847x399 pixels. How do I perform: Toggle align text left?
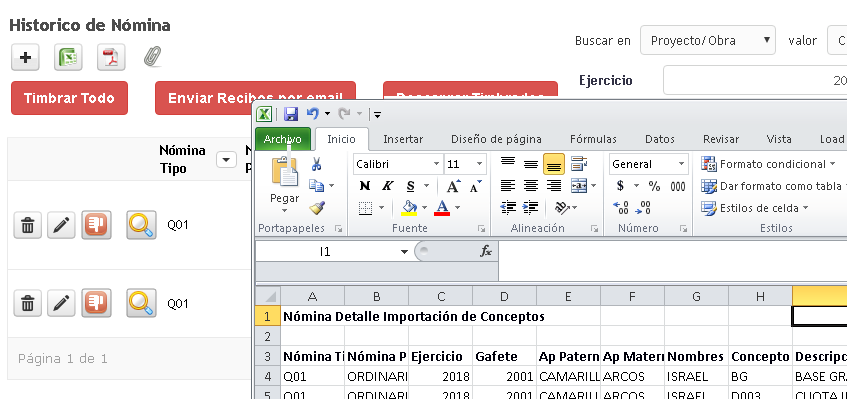click(x=508, y=186)
